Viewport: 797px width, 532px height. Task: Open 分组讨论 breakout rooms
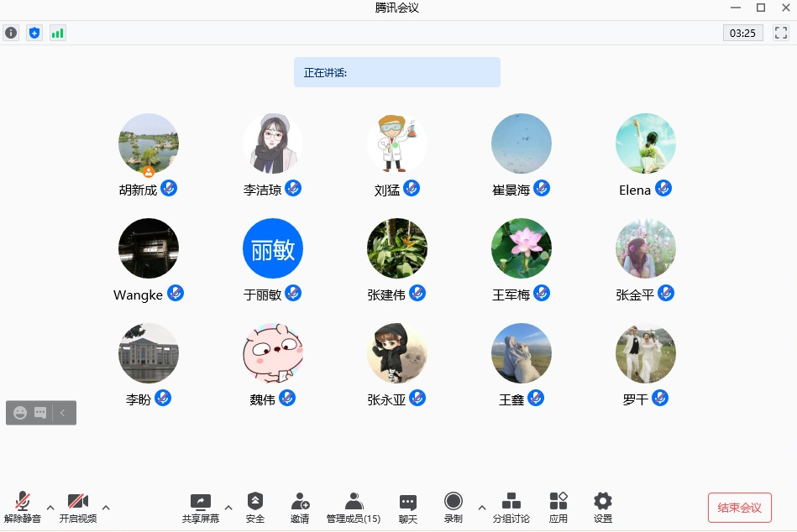tap(511, 508)
